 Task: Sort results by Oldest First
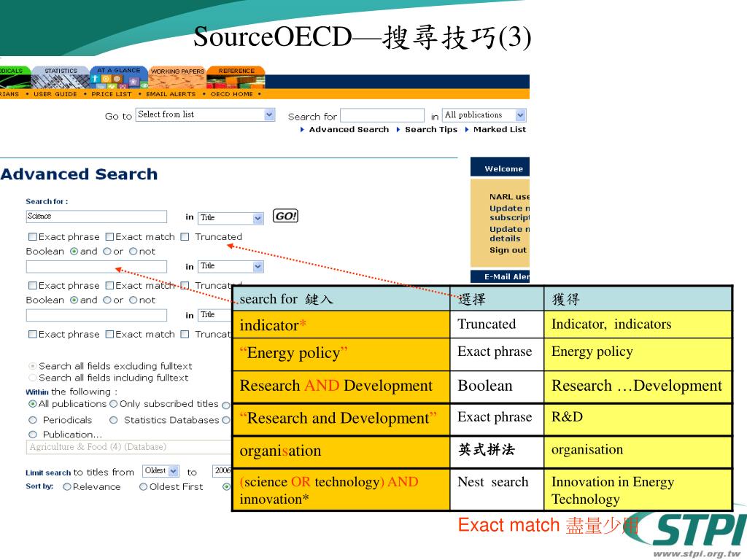tap(143, 486)
